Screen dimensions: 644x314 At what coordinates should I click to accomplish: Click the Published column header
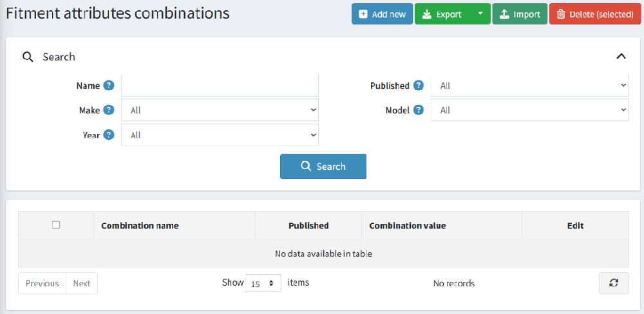click(308, 226)
